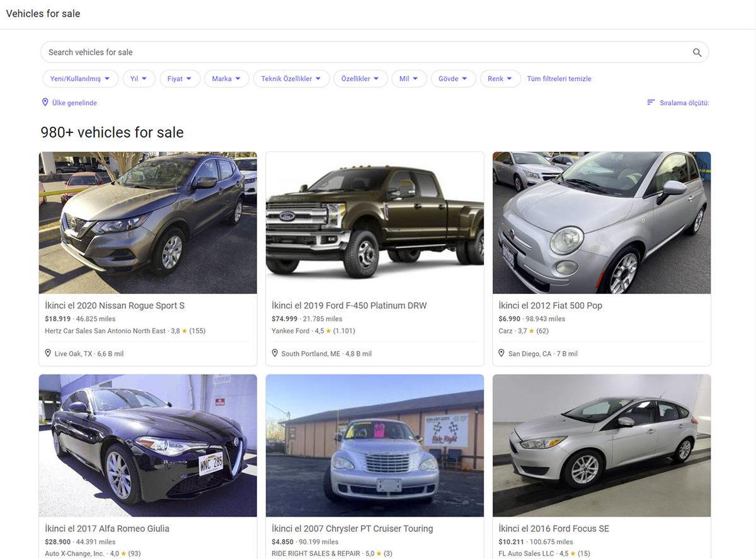The height and width of the screenshot is (559, 756).
Task: Open the Yıl dropdown
Action: tap(139, 78)
